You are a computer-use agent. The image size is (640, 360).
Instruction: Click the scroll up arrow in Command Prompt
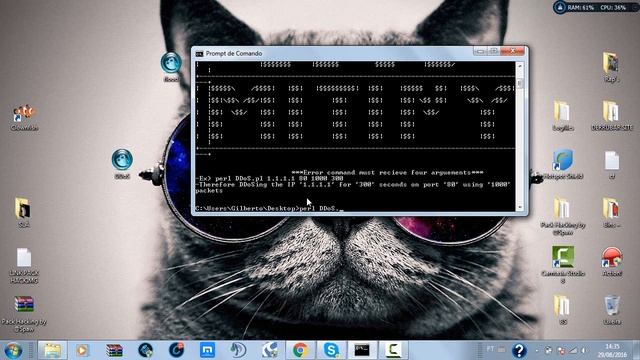(x=520, y=66)
